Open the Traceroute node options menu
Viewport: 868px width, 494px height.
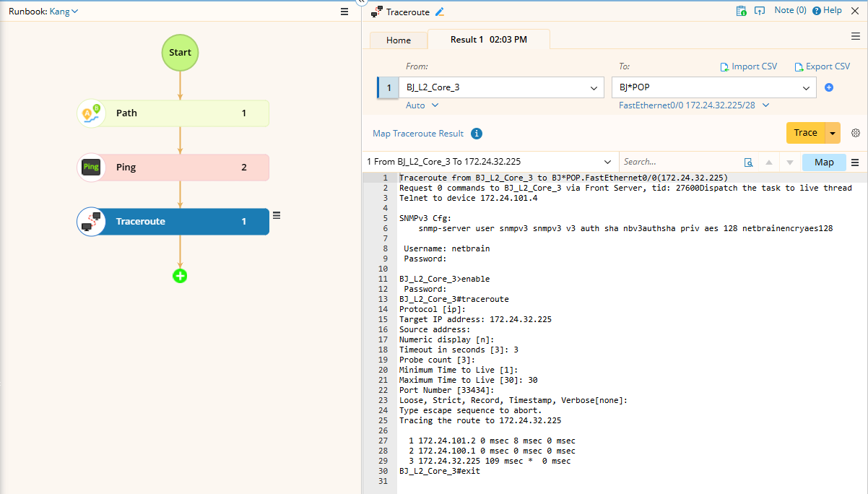click(277, 215)
